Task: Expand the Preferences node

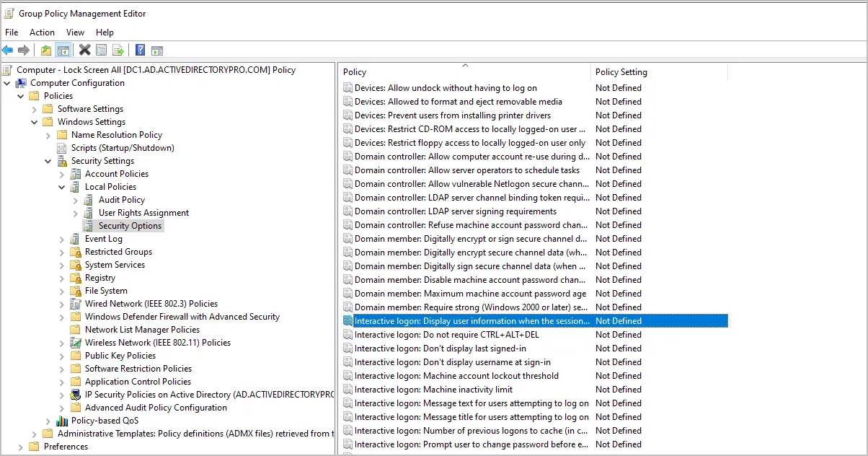Action: click(21, 447)
